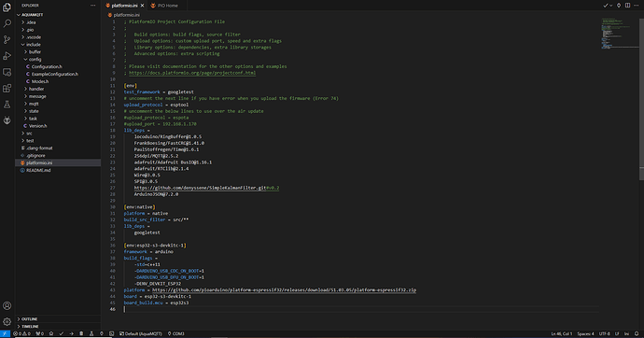Open the Extensions view
Viewport: 644px width, 338px height.
(x=7, y=89)
